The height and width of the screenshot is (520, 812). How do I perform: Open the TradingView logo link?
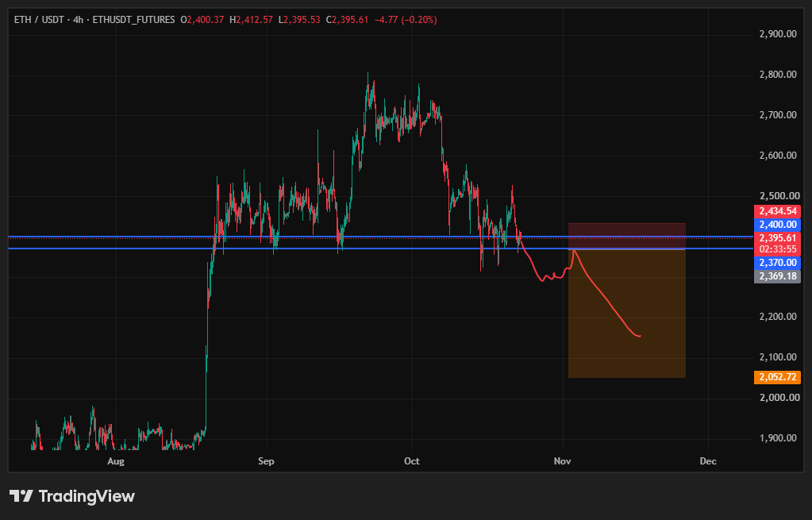[72, 496]
